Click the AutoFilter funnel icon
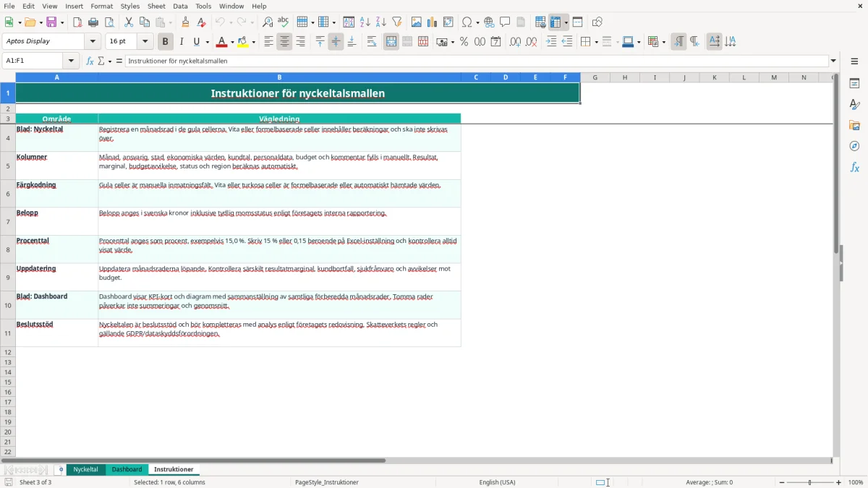 [397, 22]
